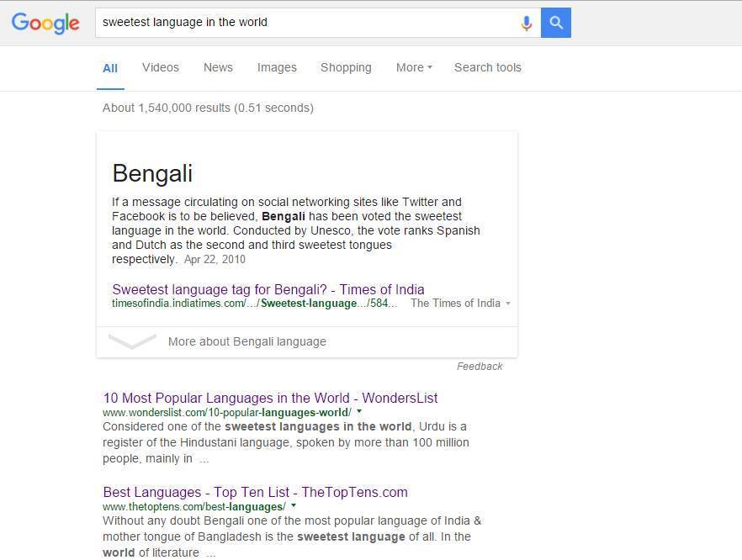Open the Images tab

[x=277, y=67]
